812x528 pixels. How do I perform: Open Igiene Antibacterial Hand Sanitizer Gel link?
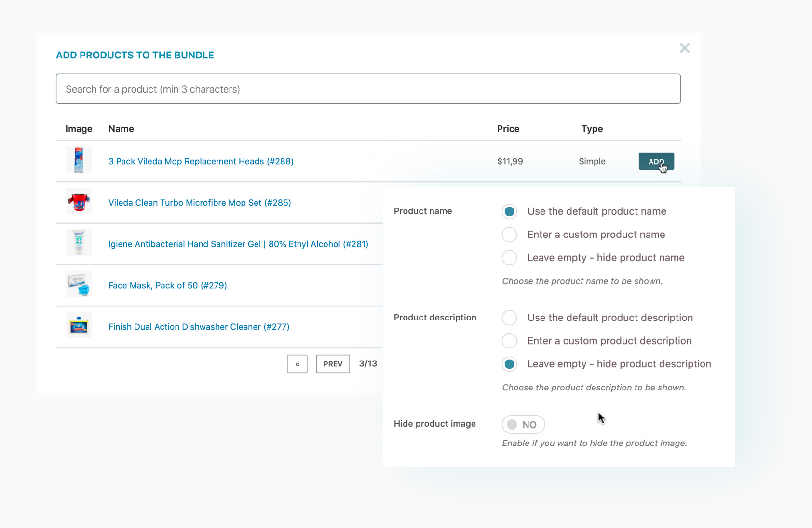pyautogui.click(x=238, y=244)
